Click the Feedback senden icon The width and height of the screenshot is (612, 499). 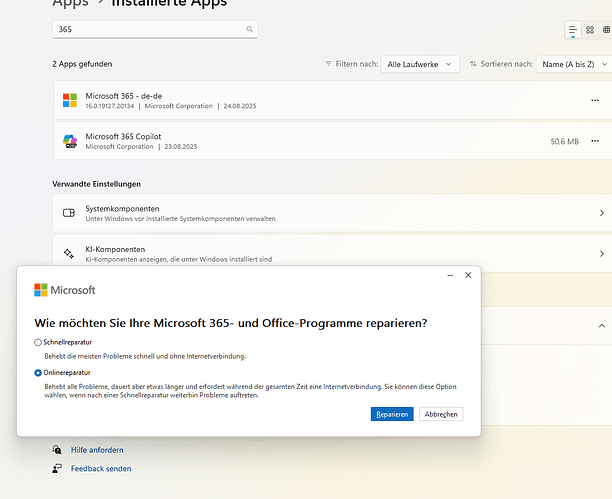(58, 468)
